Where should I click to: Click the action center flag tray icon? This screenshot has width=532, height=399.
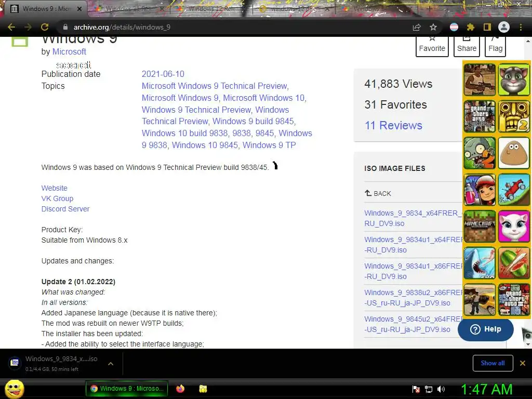416,389
